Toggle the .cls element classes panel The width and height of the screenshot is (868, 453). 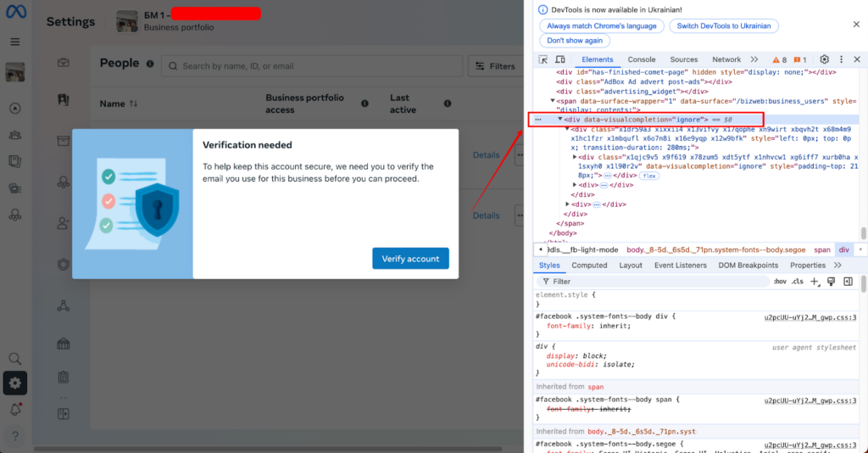tap(797, 282)
